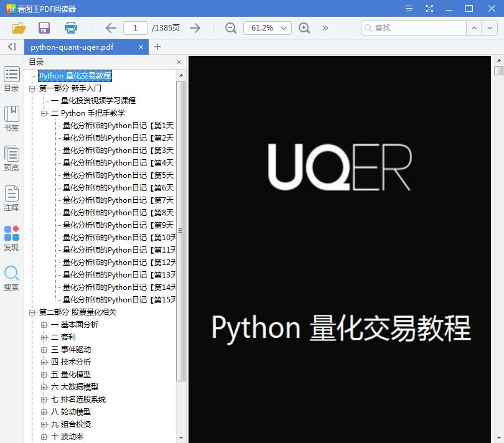Zoom out using the magnifier minus icon
The width and height of the screenshot is (504, 443).
(x=230, y=28)
